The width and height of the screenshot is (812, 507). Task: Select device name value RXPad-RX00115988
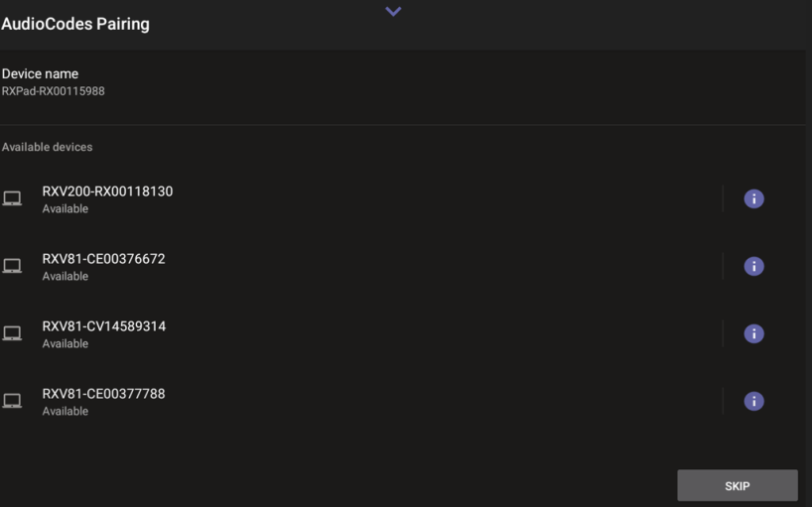pyautogui.click(x=53, y=91)
